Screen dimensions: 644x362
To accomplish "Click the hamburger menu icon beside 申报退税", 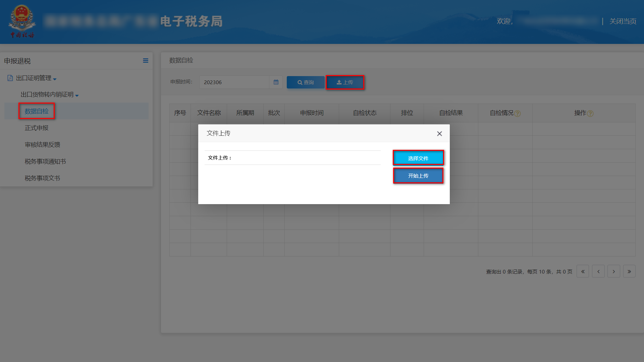I will pyautogui.click(x=145, y=61).
